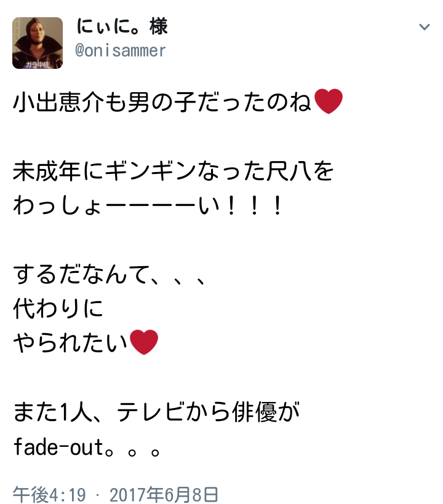443x504 pixels.
Task: Click the tweet line 代わりに
Action: (58, 309)
